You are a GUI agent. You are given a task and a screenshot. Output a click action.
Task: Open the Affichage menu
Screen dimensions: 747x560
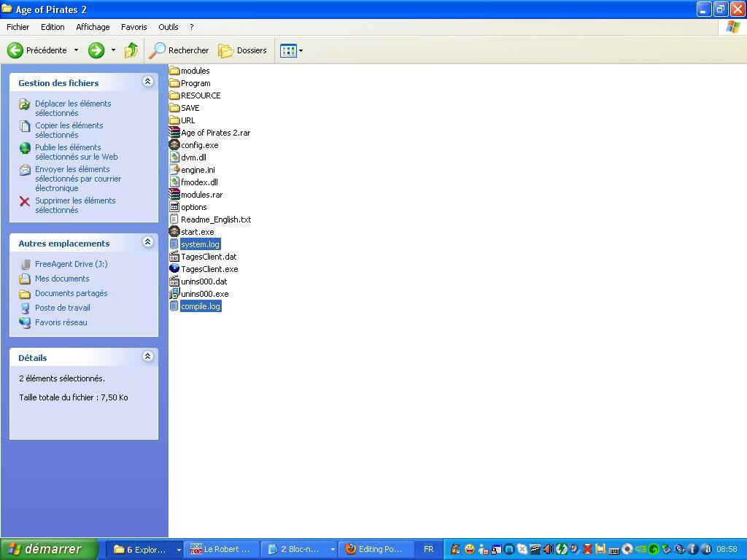93,27
